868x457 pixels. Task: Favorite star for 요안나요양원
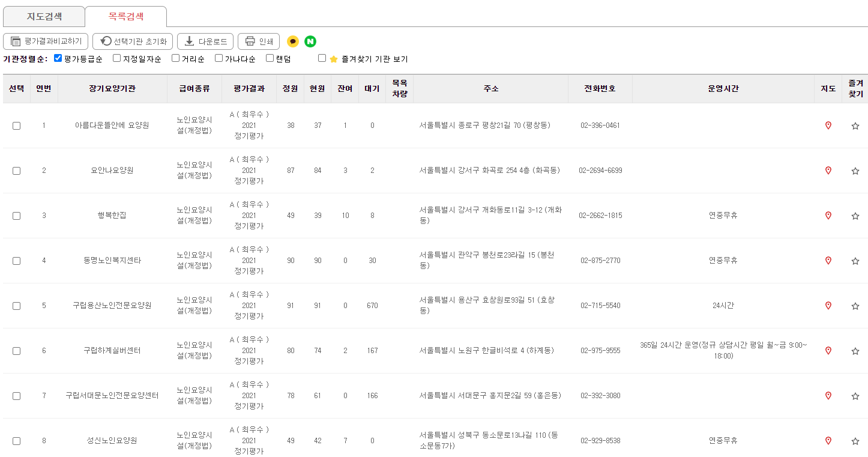pos(855,171)
